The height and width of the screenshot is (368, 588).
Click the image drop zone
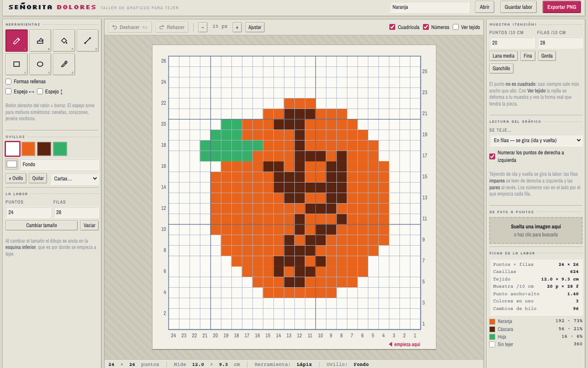536,230
